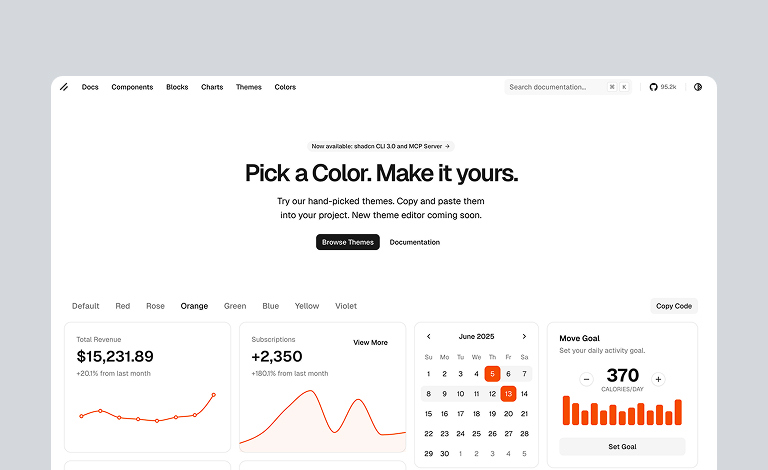This screenshot has width=768, height=470.
Task: Open the Components menu item
Action: [132, 87]
